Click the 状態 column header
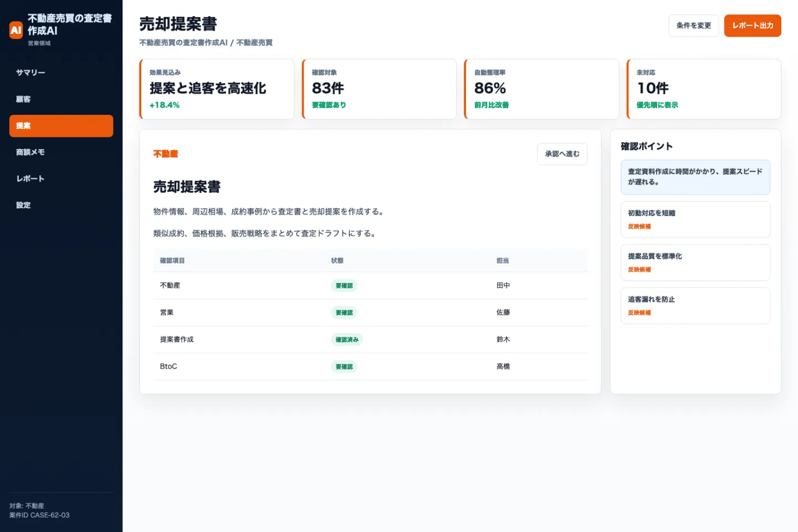 [337, 260]
